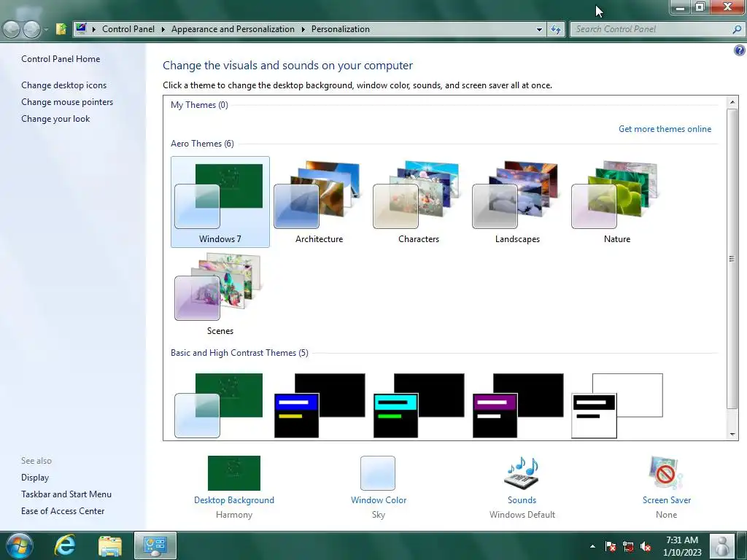This screenshot has width=747, height=560.
Task: Click the search magnifier icon
Action: tap(737, 29)
